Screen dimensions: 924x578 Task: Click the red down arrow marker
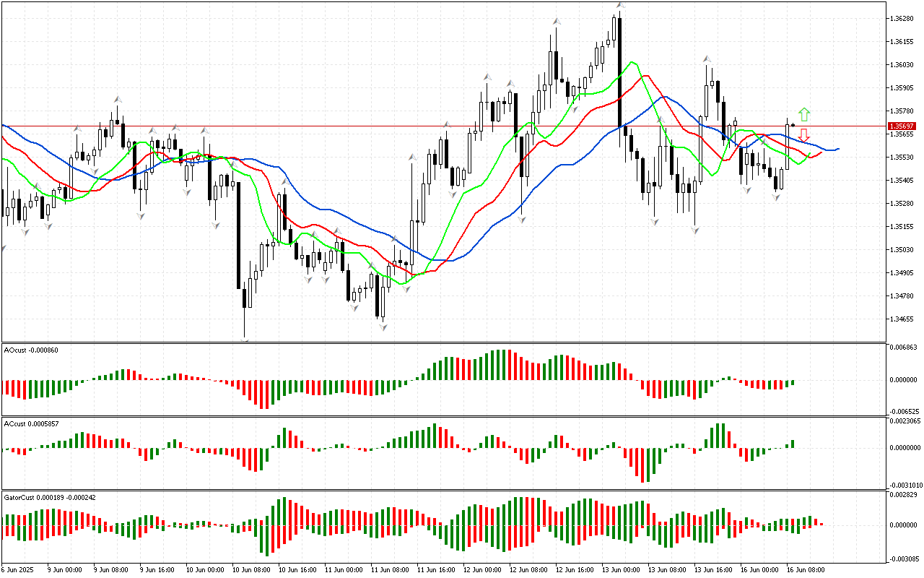803,135
